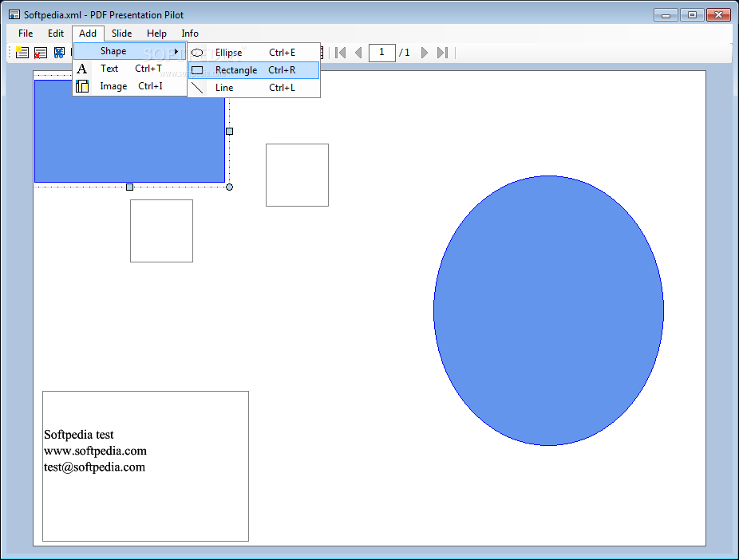Go to the first slide

click(x=340, y=53)
